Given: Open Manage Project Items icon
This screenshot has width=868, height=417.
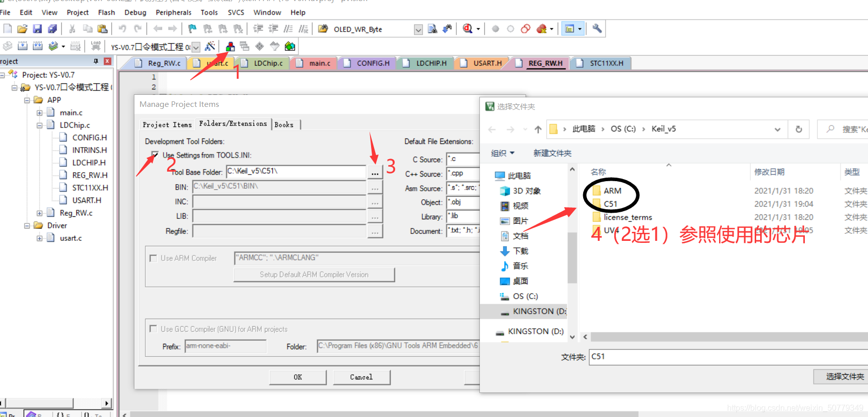Looking at the screenshot, I should tap(230, 46).
